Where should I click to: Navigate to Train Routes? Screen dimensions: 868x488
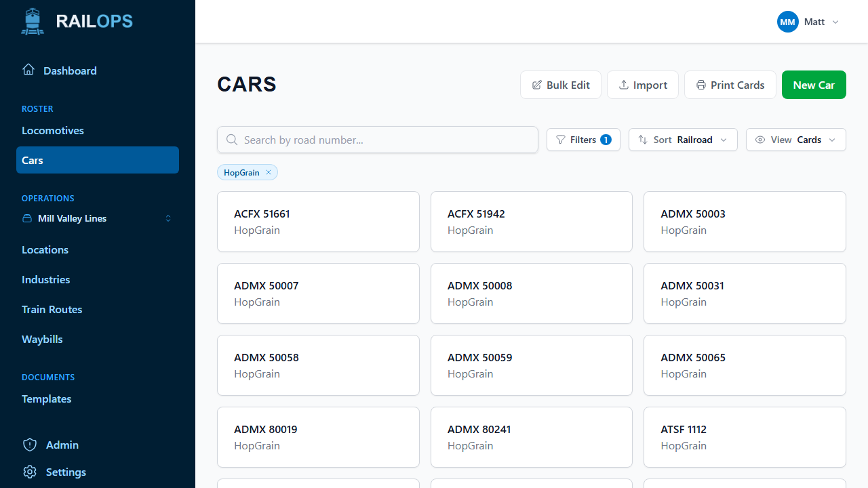[52, 309]
